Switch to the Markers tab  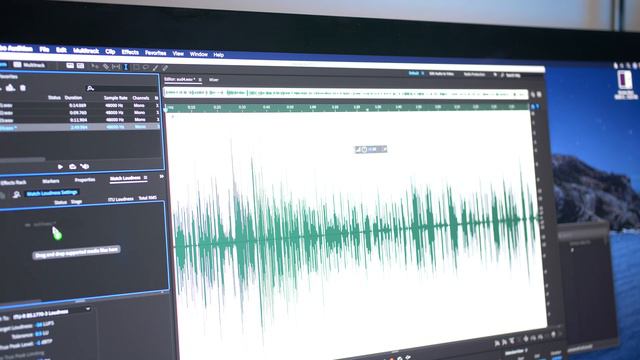click(51, 181)
